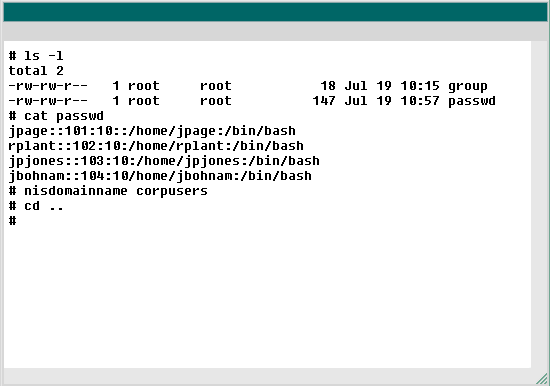Viewport: 550px width, 386px height.
Task: Click the rplant passwd entry line
Action: [x=156, y=146]
